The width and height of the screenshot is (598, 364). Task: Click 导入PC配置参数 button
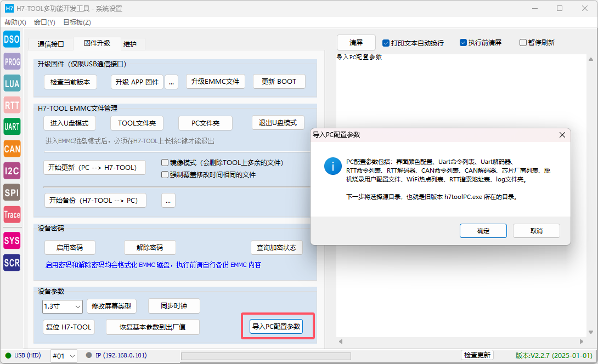[277, 327]
